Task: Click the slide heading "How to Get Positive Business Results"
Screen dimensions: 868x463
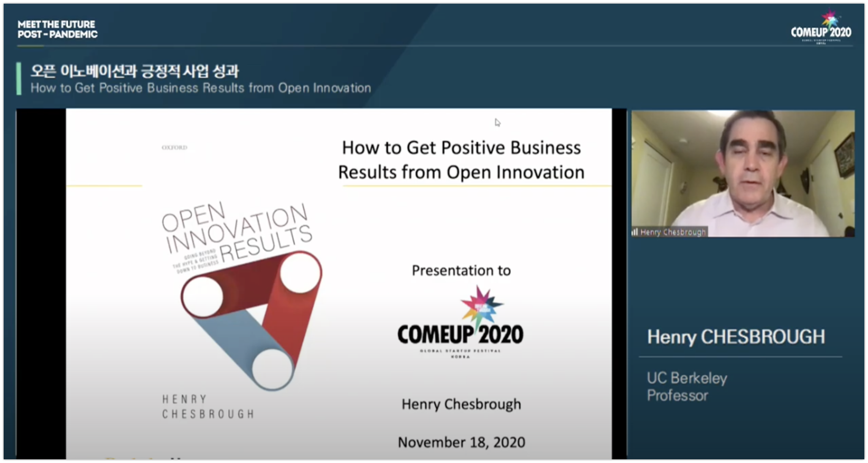Action: click(461, 160)
